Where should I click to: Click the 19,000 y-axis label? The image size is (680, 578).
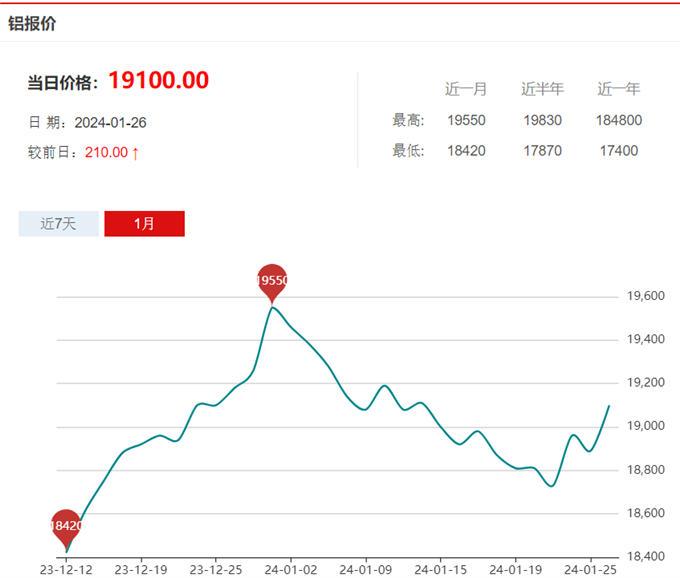646,426
